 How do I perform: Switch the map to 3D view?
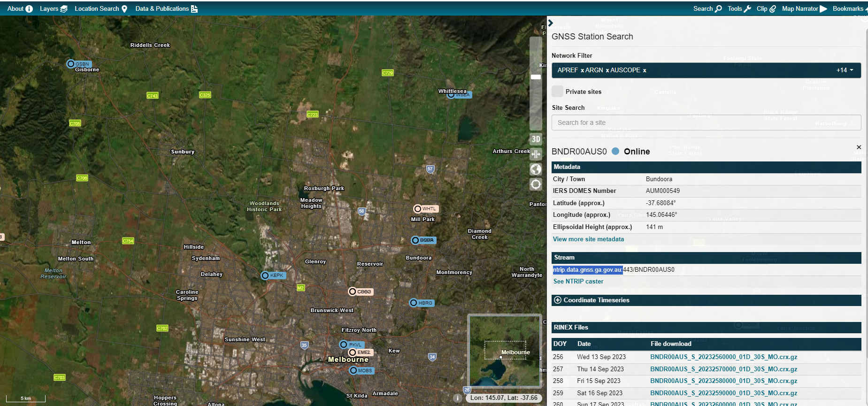coord(536,139)
